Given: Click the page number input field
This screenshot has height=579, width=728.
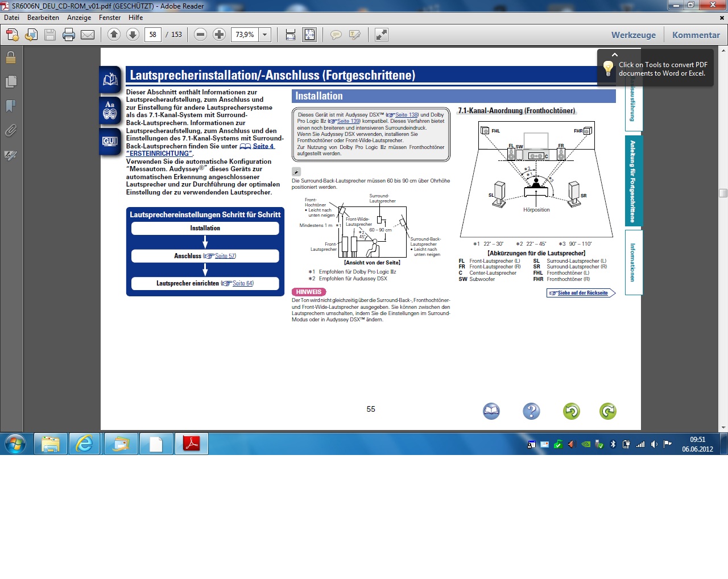Looking at the screenshot, I should coord(153,35).
